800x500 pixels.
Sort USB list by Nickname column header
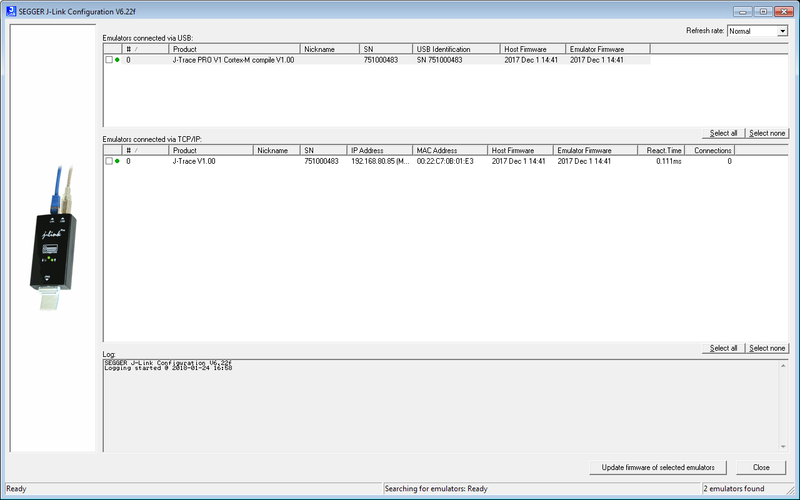coord(330,49)
